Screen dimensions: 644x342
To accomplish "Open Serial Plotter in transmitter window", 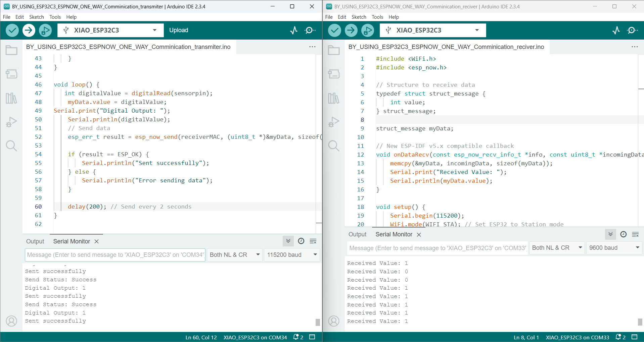I will [294, 30].
